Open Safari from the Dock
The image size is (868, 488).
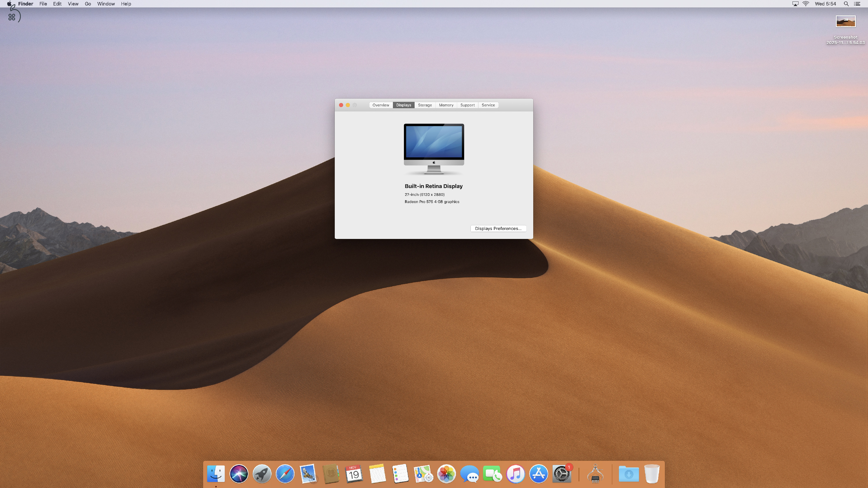tap(285, 474)
